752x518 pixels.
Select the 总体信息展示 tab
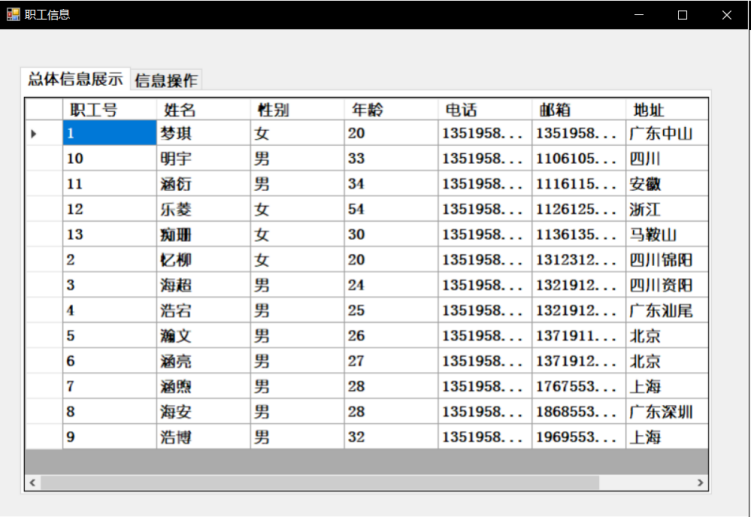(75, 79)
